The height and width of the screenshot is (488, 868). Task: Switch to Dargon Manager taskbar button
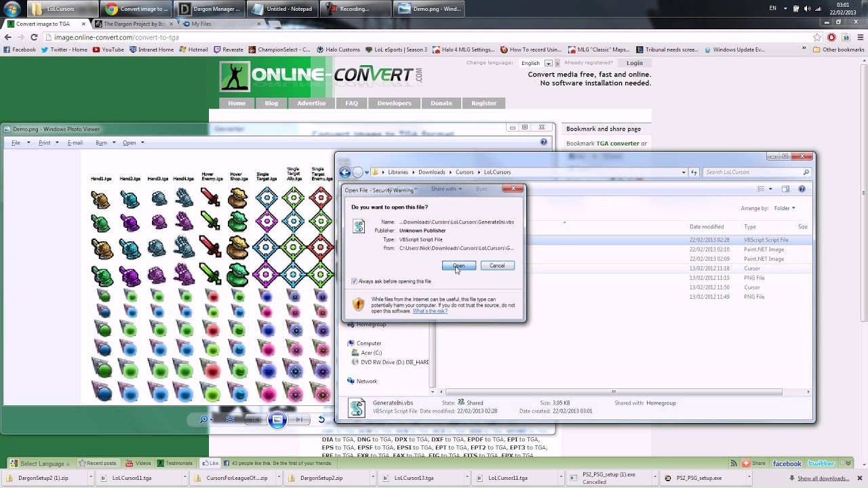coord(211,9)
